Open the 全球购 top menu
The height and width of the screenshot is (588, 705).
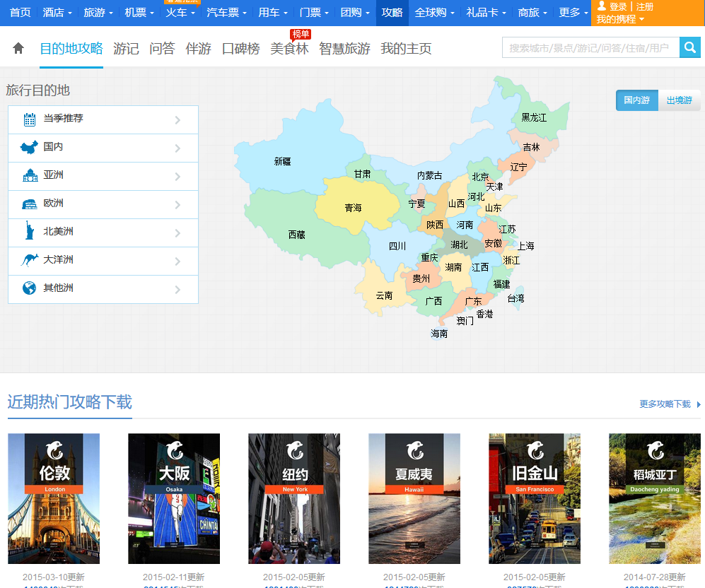tap(434, 13)
